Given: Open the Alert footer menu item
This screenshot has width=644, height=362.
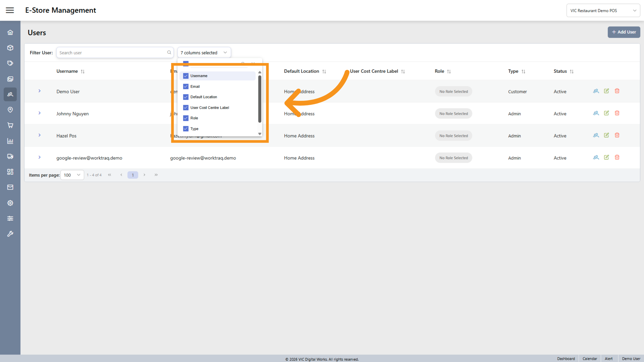Looking at the screenshot, I should click(x=609, y=359).
